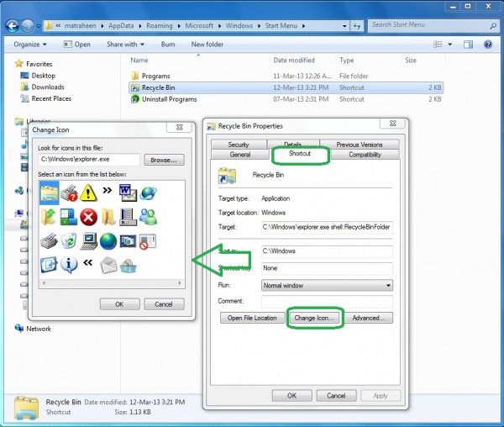Screen dimensions: 504x427
Task: Click the Change Icon button
Action: (316, 318)
